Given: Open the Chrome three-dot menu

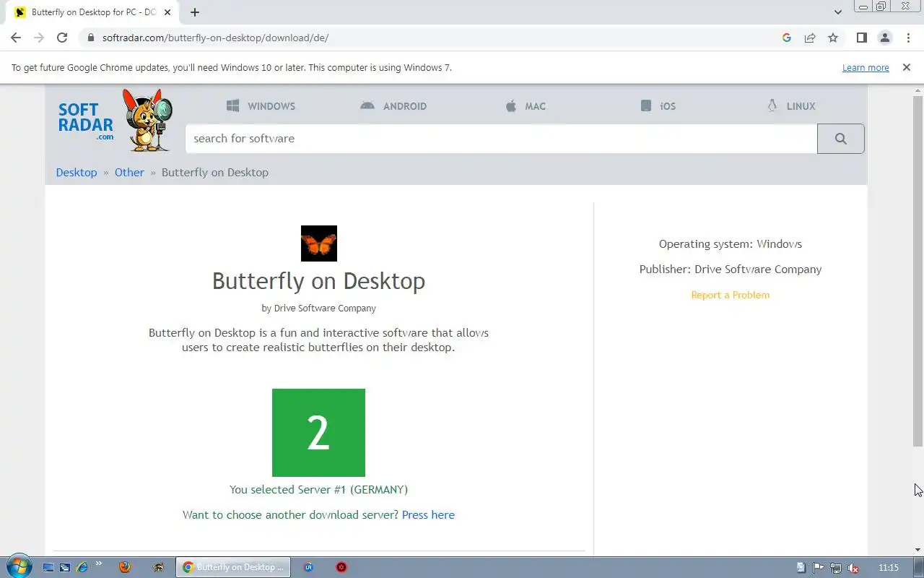Looking at the screenshot, I should (907, 38).
